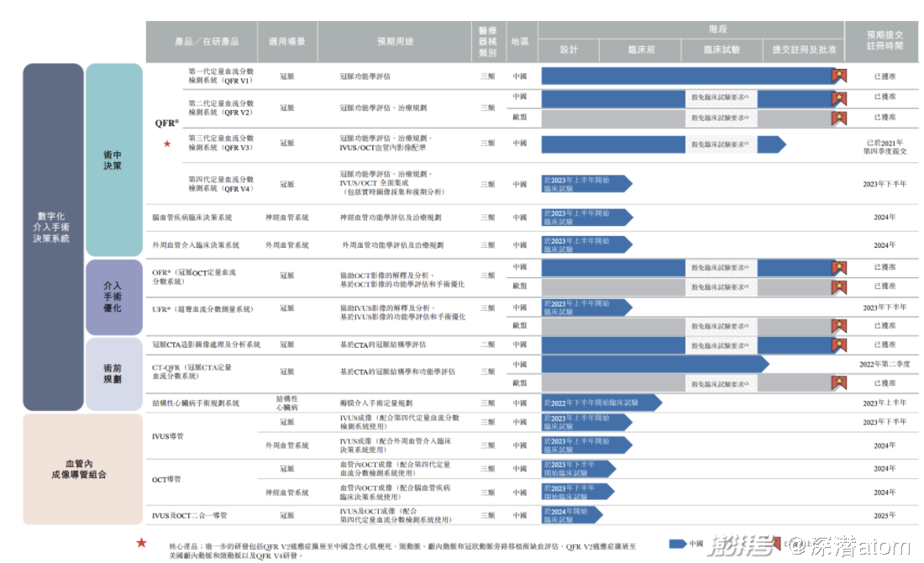Click the IVUS及OCT二合一導管 product name
The height and width of the screenshot is (563, 924).
[190, 515]
